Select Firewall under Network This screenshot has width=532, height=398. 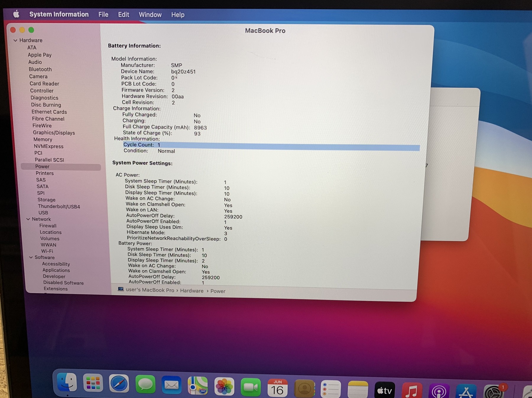coord(48,226)
